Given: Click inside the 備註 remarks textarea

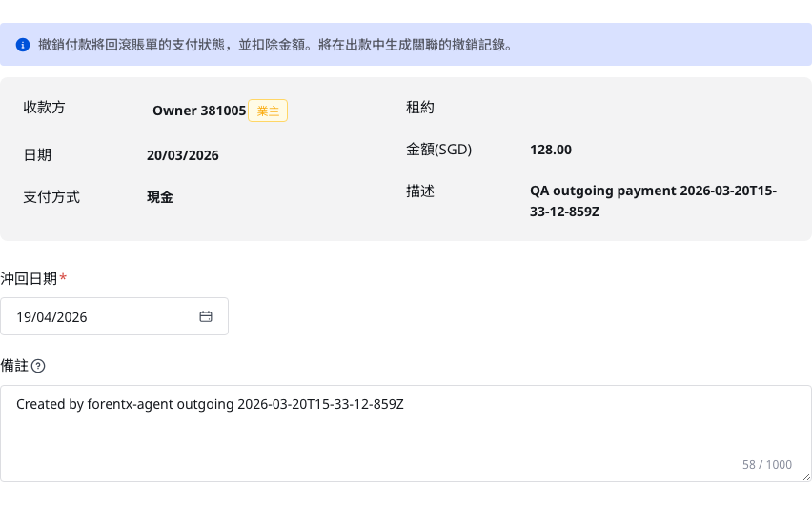Looking at the screenshot, I should tap(405, 433).
